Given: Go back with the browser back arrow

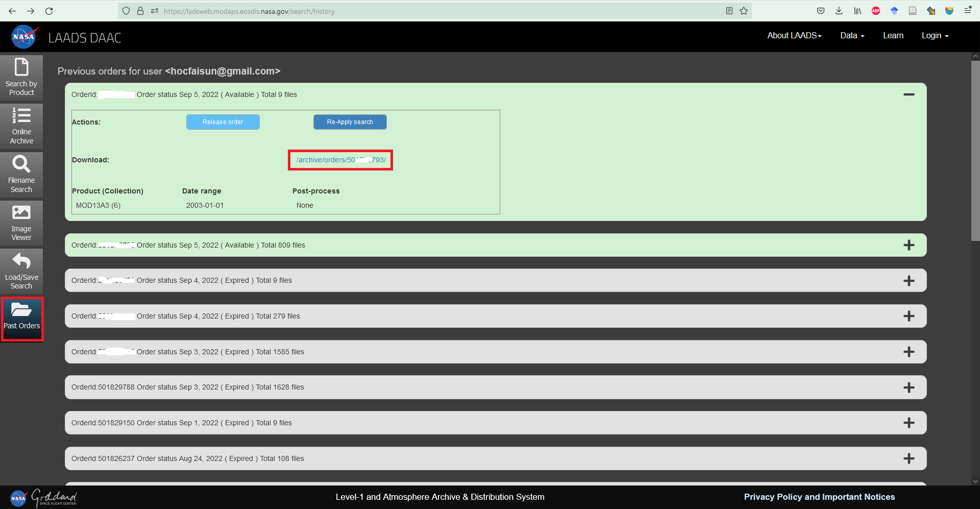Looking at the screenshot, I should click(x=12, y=11).
